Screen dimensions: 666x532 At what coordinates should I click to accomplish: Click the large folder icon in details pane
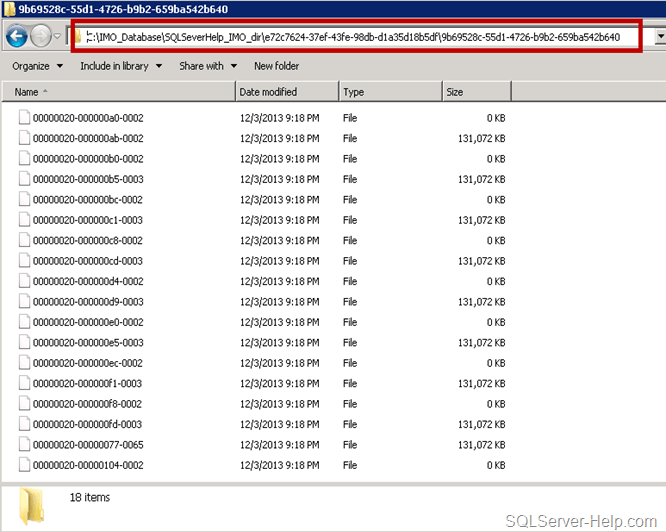click(x=34, y=503)
